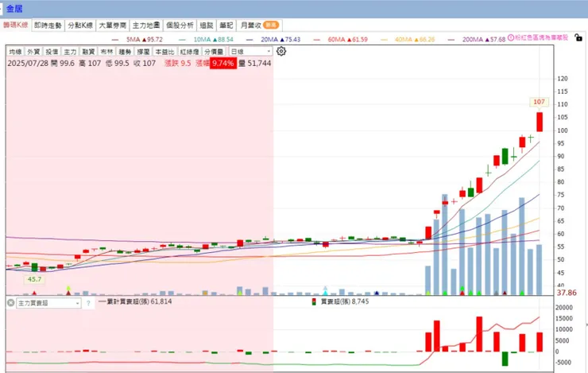Click the 買賣超(張) red-green legend icon
Screen dimensions: 588x373
314,301
